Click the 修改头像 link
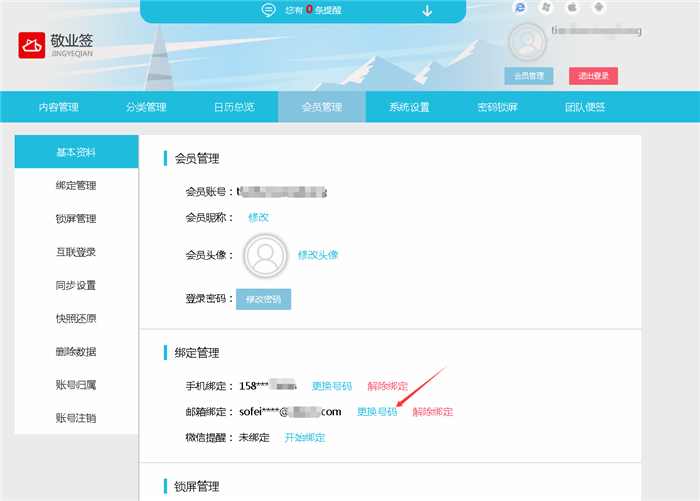Screen dimensions: 700x501 318,255
